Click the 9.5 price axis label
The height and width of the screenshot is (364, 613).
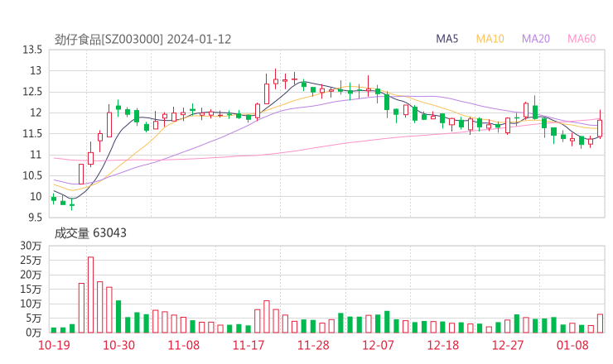(35, 217)
